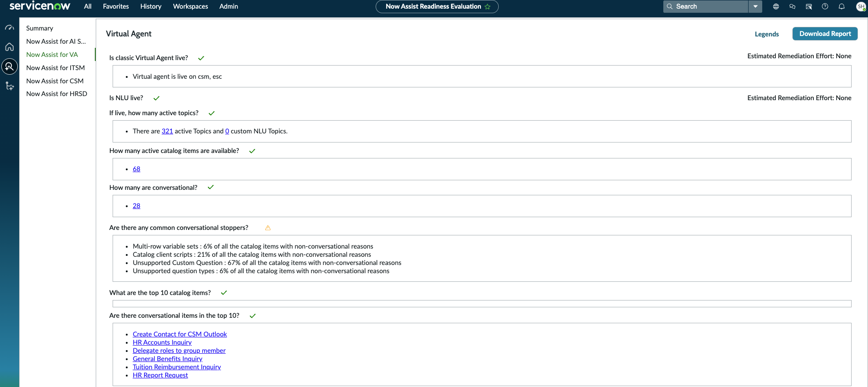The image size is (868, 387).
Task: Open the 0 custom NLU Topics link
Action: [227, 131]
